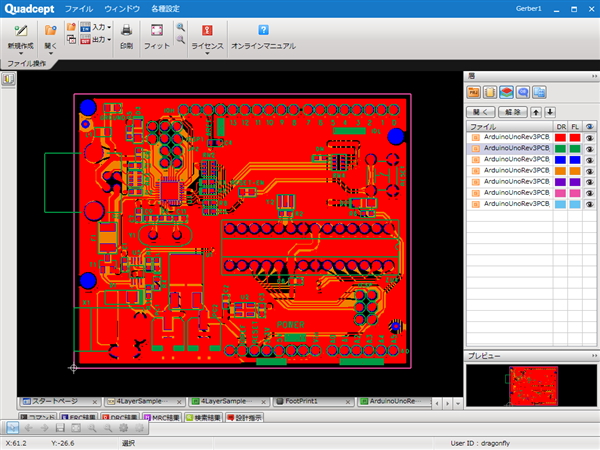Open the 入力 dropdown arrow
Screen dimensions: 600x450
[107, 27]
